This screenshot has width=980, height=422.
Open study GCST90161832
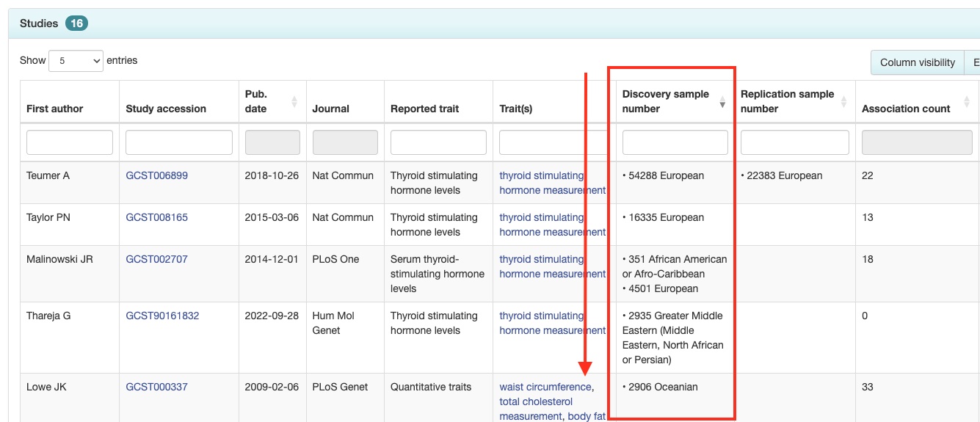[x=162, y=316]
